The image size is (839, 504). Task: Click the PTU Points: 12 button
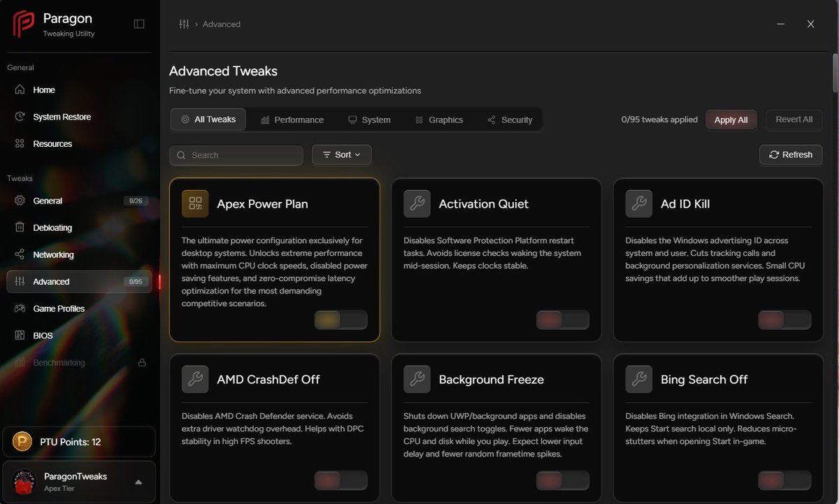pyautogui.click(x=79, y=442)
